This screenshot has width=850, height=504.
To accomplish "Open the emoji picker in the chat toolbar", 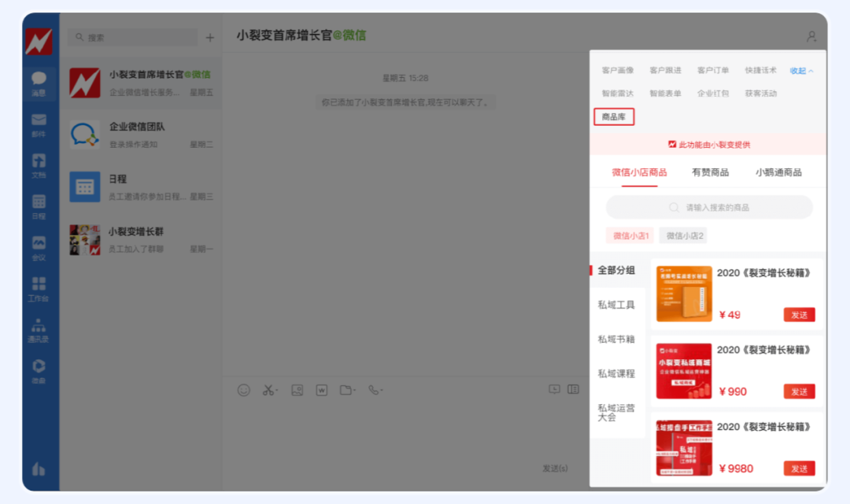I will 244,389.
